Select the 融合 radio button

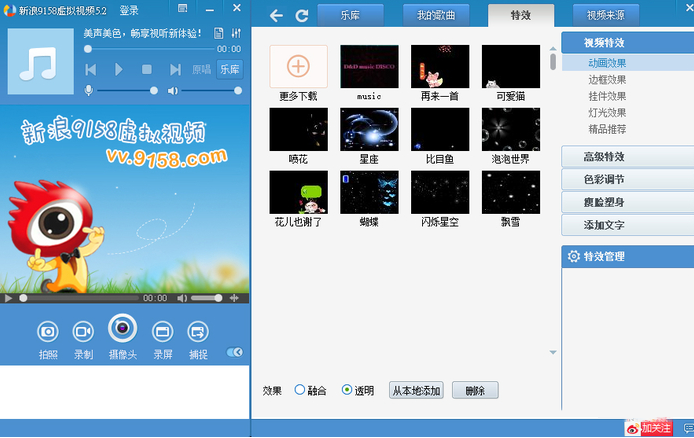coord(300,389)
